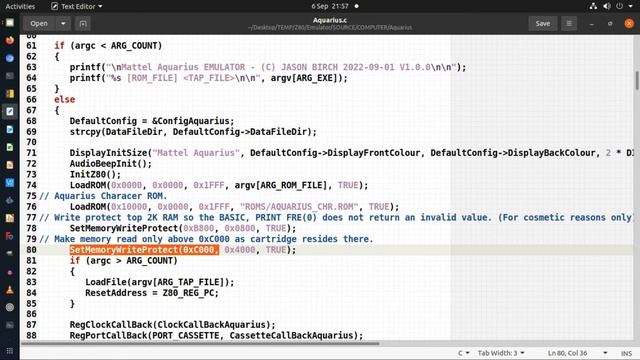Toggle the INS insert mode indicator
The width and height of the screenshot is (640, 360).
point(626,353)
